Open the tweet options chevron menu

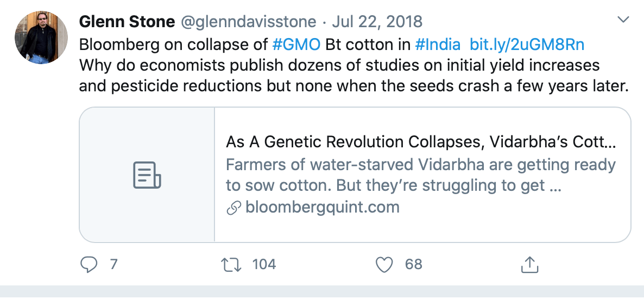coord(623,20)
